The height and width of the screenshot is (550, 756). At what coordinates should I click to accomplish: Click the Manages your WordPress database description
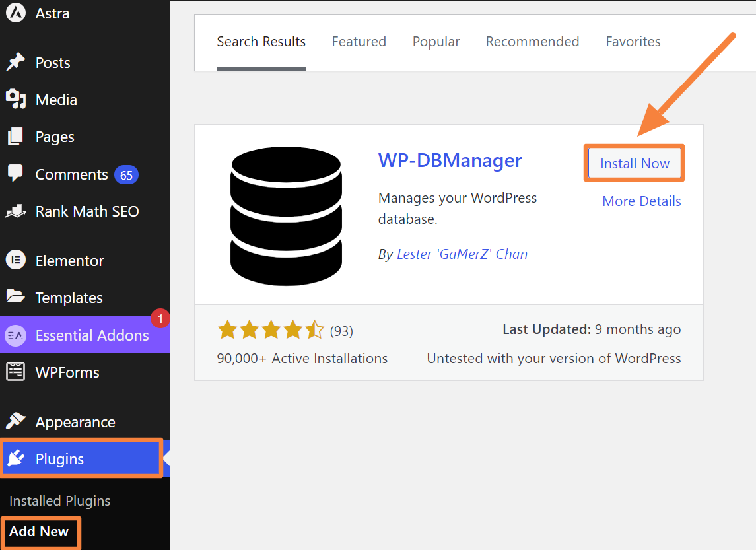457,208
